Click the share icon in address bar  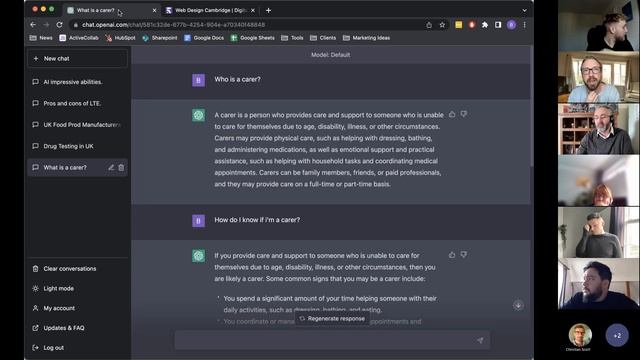point(429,25)
